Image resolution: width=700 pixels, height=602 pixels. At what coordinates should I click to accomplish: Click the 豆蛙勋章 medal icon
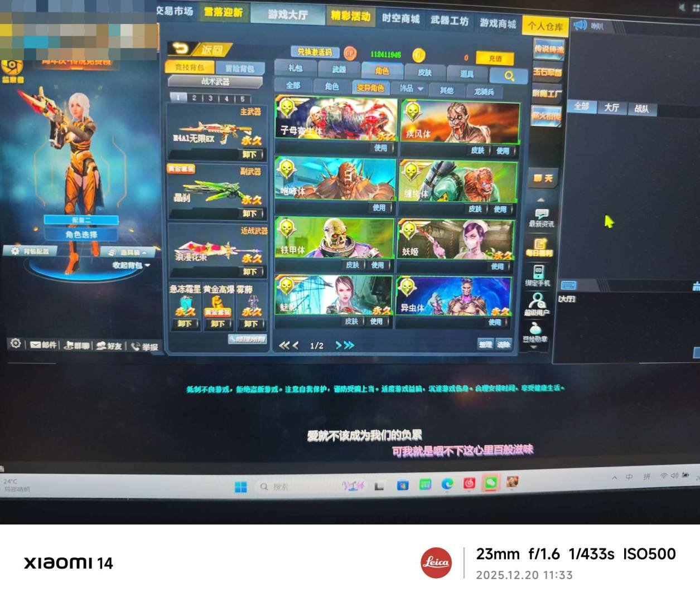coord(535,332)
